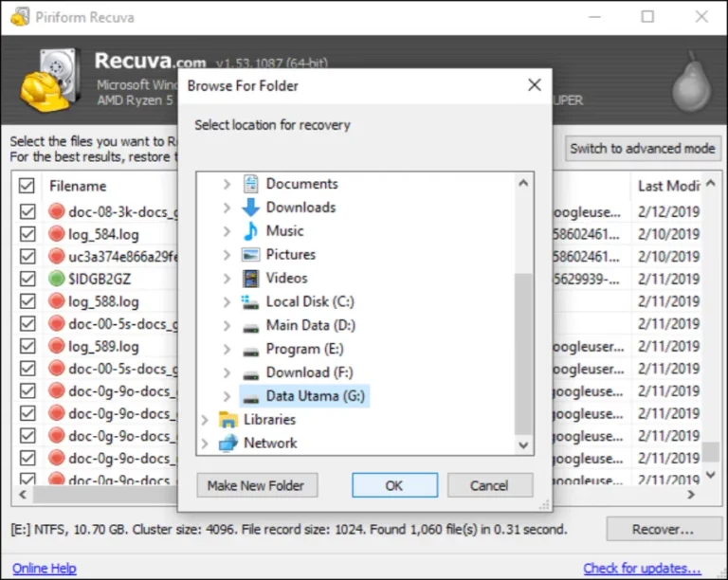This screenshot has height=580, width=728.
Task: Click Check for updates link
Action: click(642, 568)
